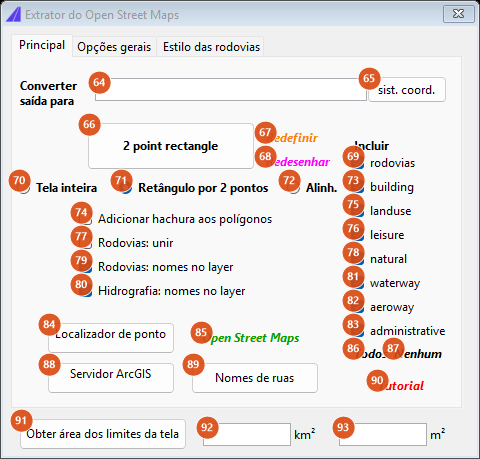The height and width of the screenshot is (459, 480).
Task: Close the Extrator do Open Street Maps window
Action: [459, 14]
